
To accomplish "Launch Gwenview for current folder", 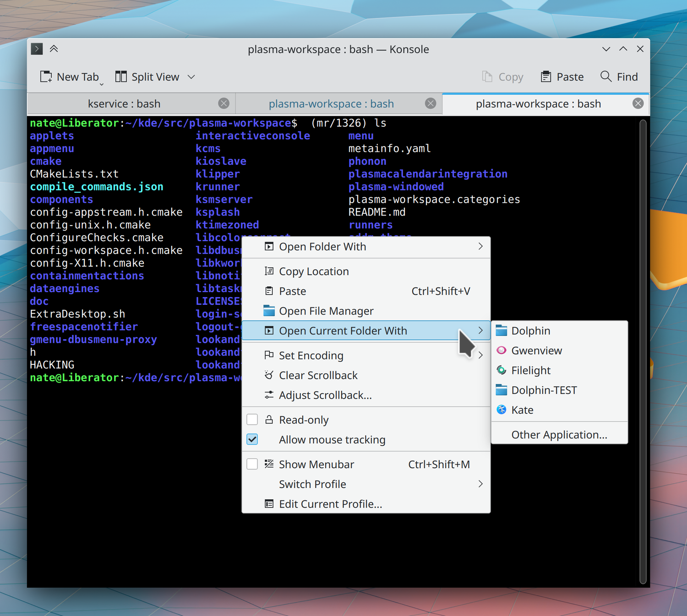I will coord(536,351).
